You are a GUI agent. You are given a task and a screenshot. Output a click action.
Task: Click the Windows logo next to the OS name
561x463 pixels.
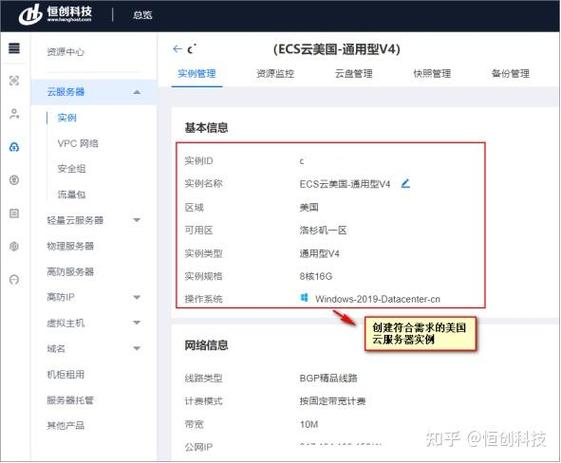304,298
